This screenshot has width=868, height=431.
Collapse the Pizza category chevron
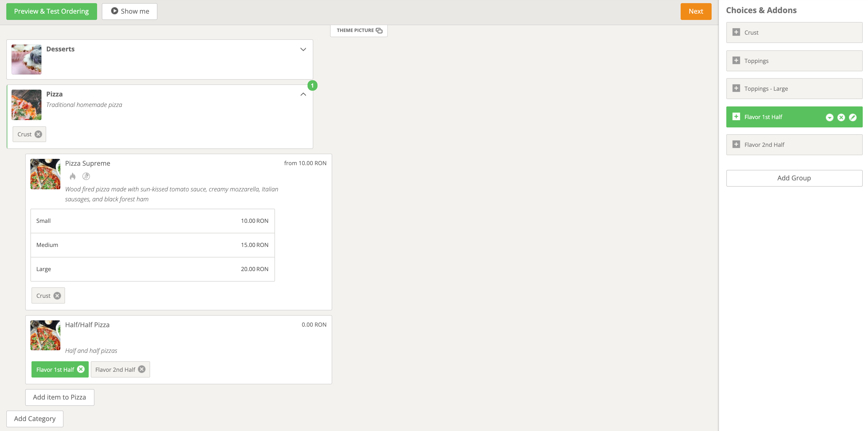pyautogui.click(x=303, y=94)
